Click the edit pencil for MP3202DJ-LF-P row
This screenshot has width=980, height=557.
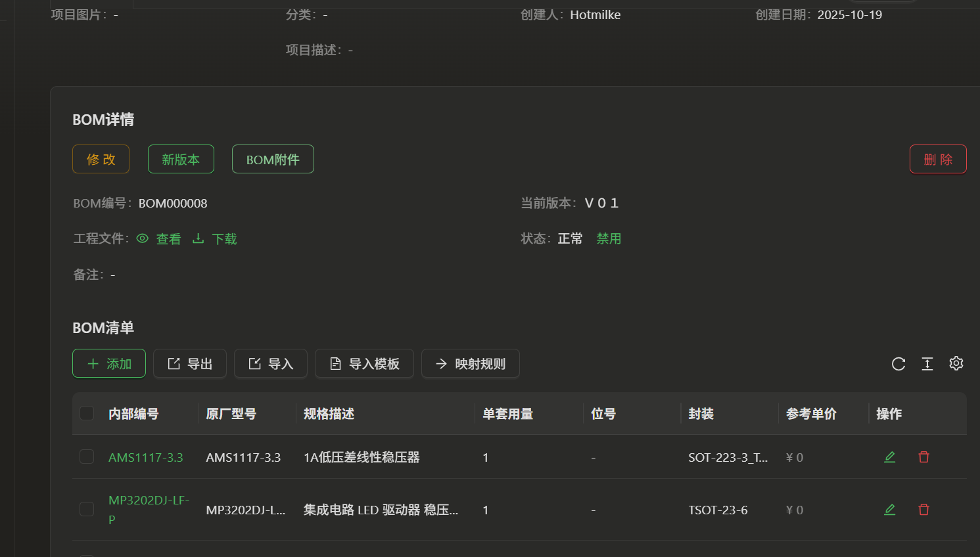pos(890,510)
